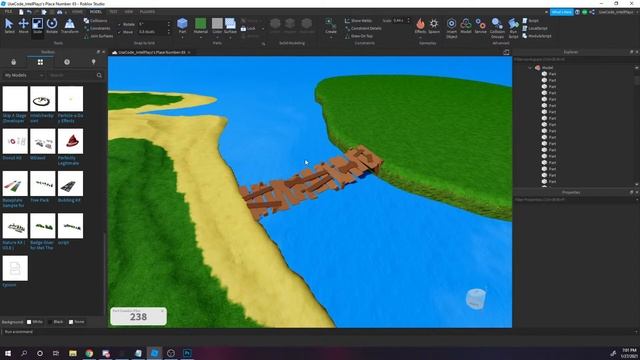Toggle the Move snap checkbox

119,32
